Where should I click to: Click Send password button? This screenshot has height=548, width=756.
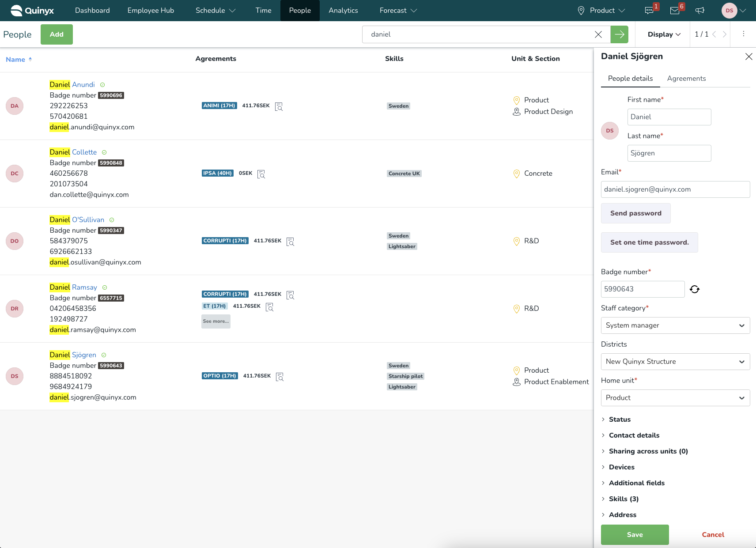pos(636,213)
